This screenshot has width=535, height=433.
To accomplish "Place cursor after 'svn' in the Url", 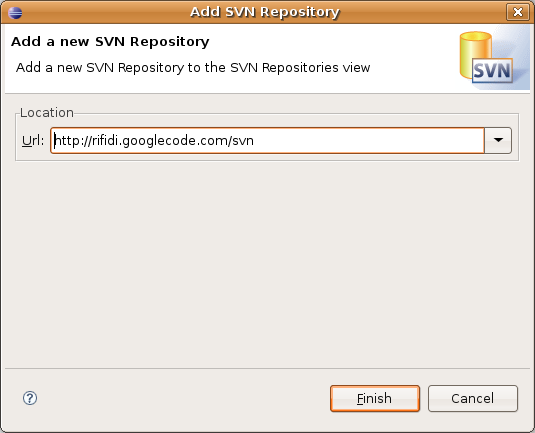I will coord(254,141).
